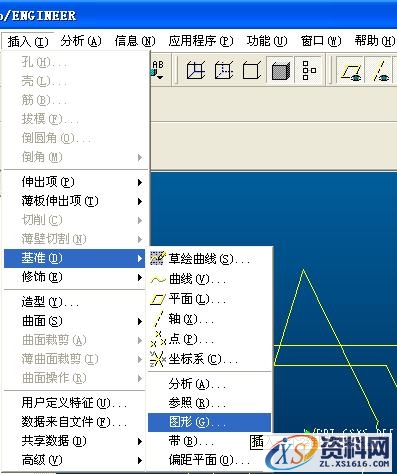Choose 坐标系(C) coordinate system option
Screen dimensions: 397x474
pyautogui.click(x=210, y=359)
